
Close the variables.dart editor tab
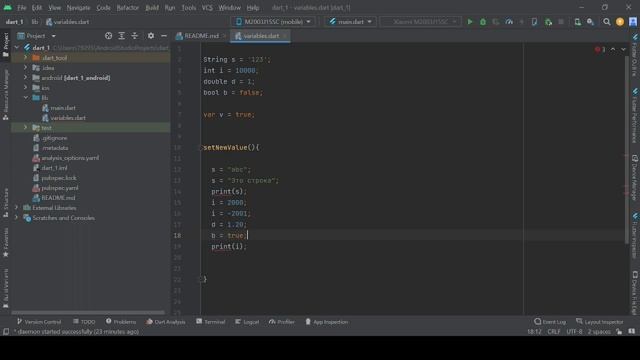coord(284,36)
